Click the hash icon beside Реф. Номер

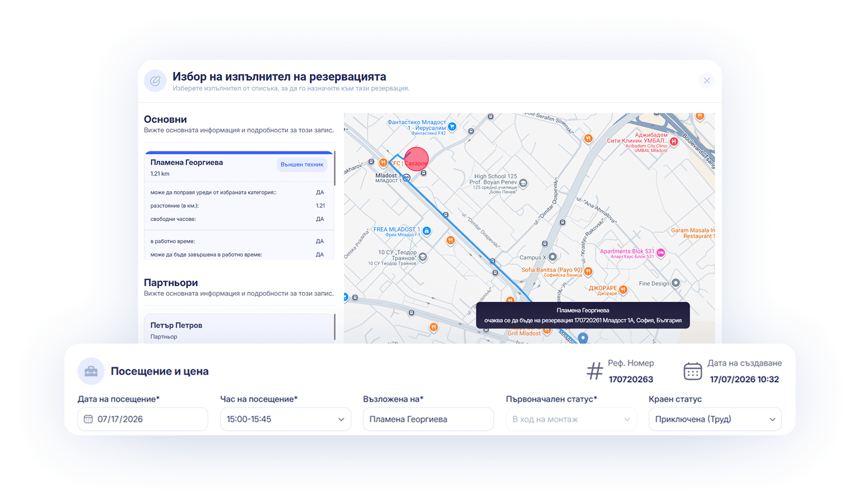coord(594,371)
